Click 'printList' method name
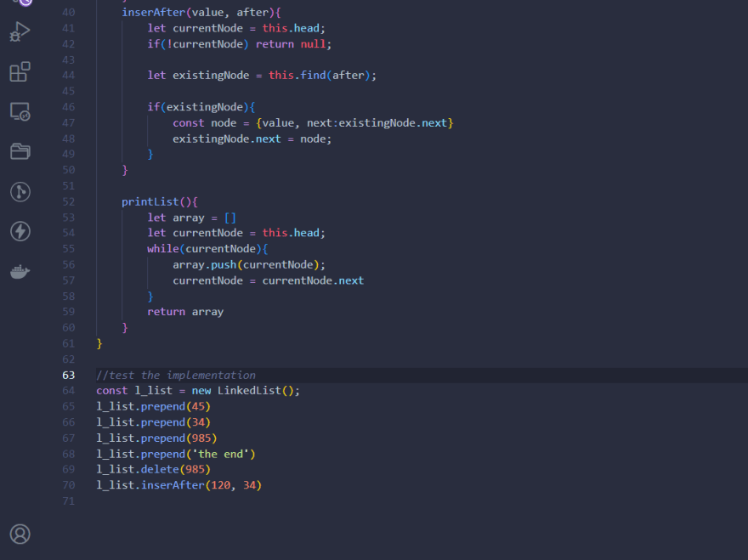This screenshot has width=748, height=560. click(x=150, y=201)
